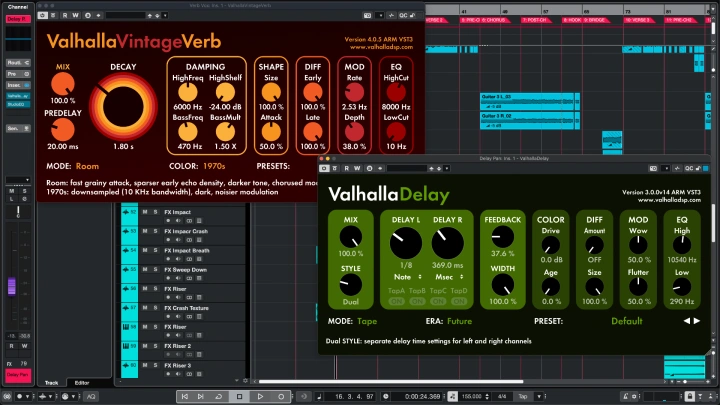This screenshot has height=405, width=720.
Task: Toggle TapD ON button in ValhallaDelay
Action: pos(459,301)
